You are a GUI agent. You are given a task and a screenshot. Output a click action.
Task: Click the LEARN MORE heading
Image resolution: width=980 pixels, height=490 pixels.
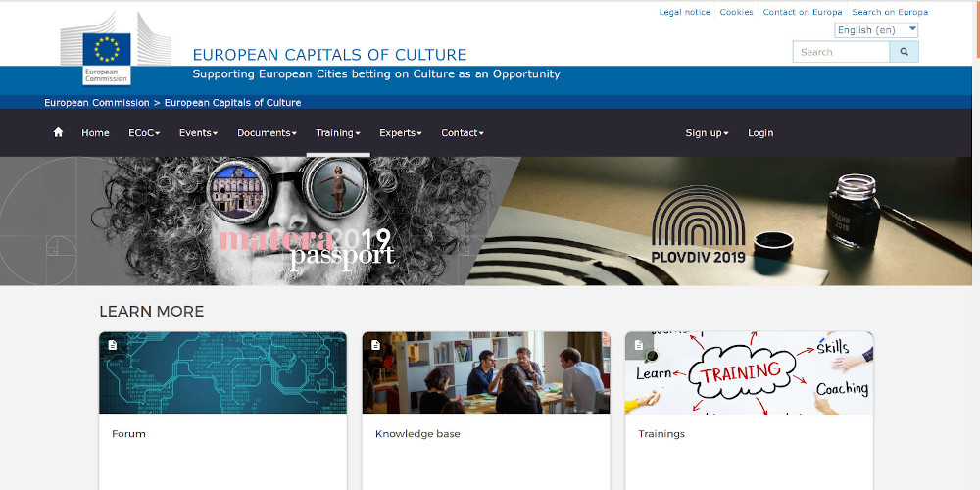151,312
